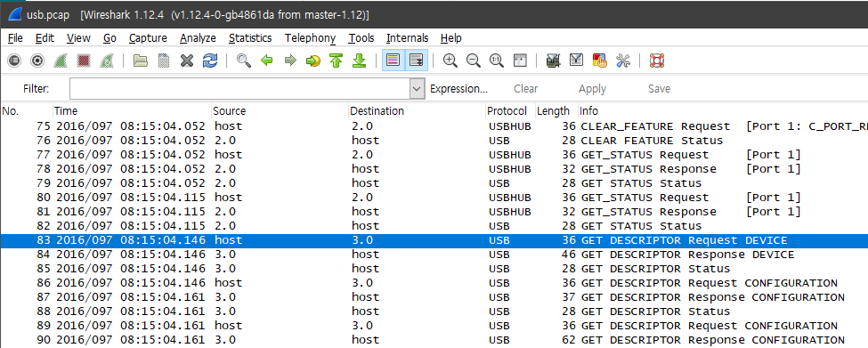Open the Statistics menu

click(250, 38)
